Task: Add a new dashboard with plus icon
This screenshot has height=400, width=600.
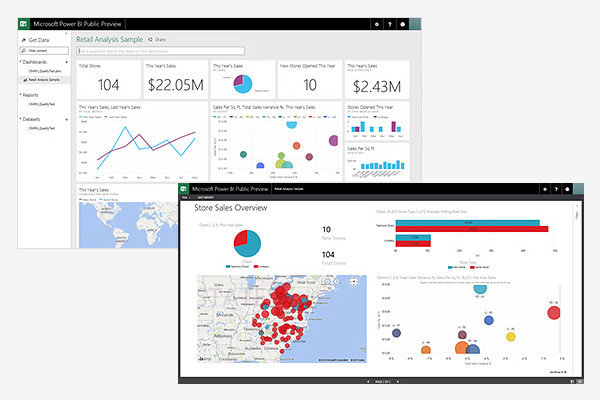Action: (x=67, y=62)
